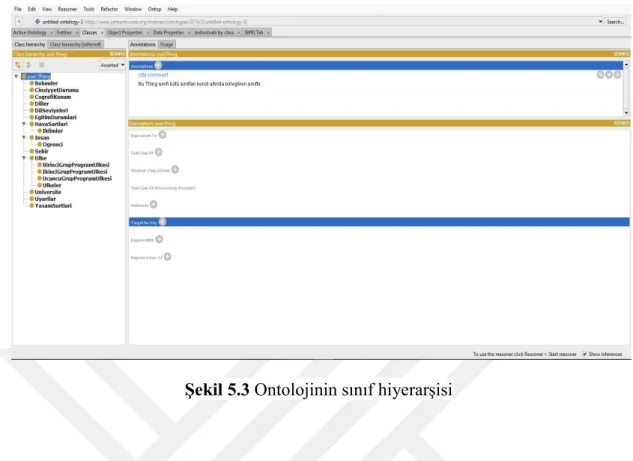Image resolution: width=633 pixels, height=461 pixels.
Task: Add a Target for Key entry
Action: pos(162,222)
